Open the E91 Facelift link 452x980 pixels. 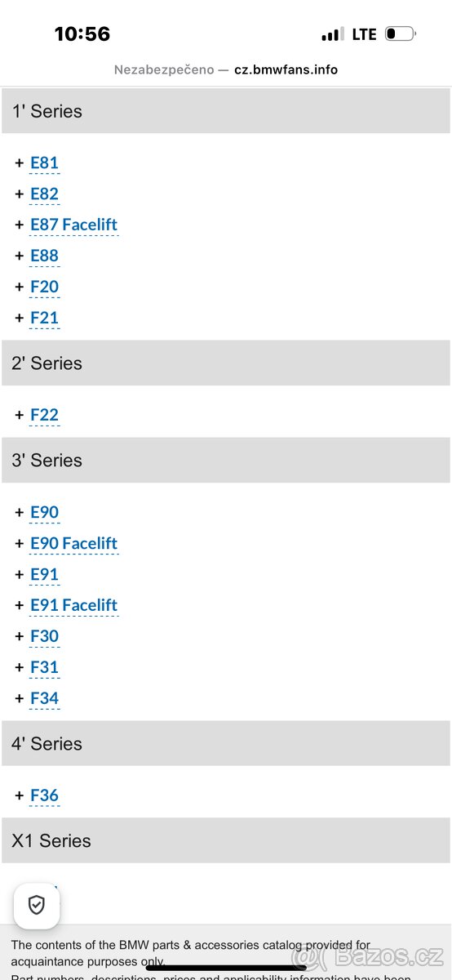pos(73,606)
